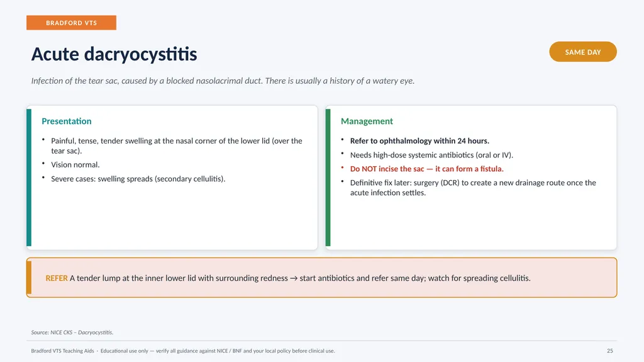Image resolution: width=644 pixels, height=362 pixels.
Task: Click the 'A tender lump at the inner lower lid' sentence
Action: [x=300, y=278]
